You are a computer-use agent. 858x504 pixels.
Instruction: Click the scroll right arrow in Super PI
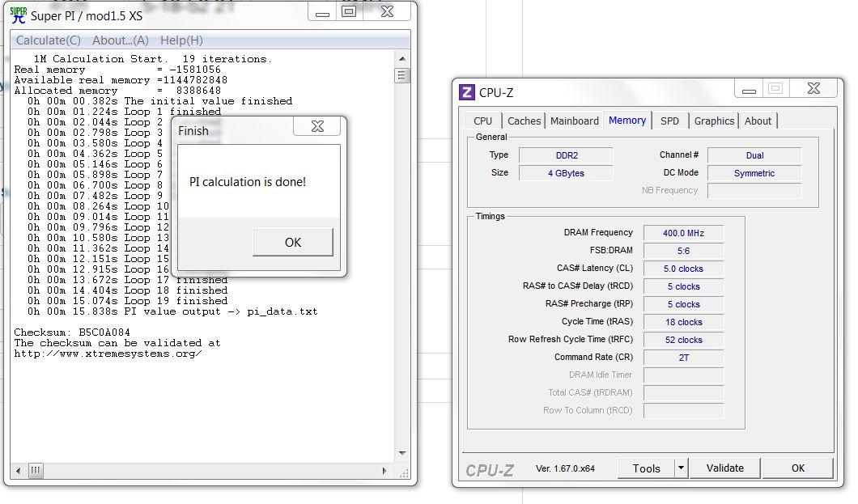tap(384, 471)
